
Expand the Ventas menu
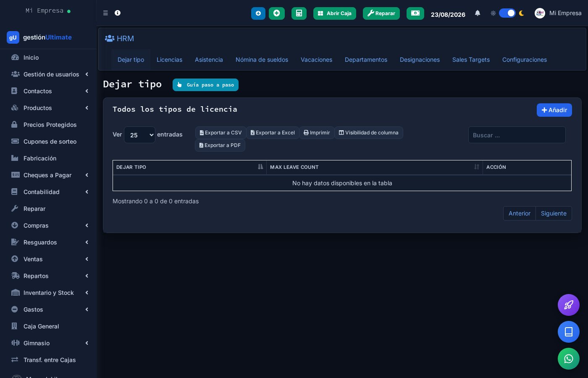[48, 259]
